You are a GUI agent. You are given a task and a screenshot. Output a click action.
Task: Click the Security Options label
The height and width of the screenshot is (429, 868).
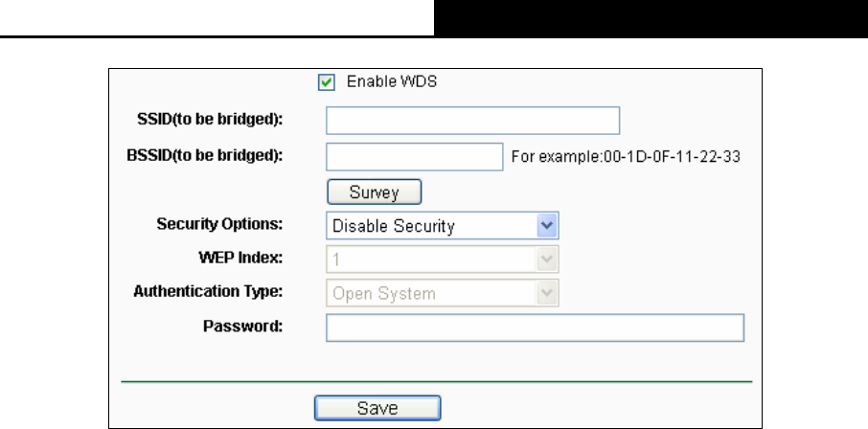pos(219,224)
